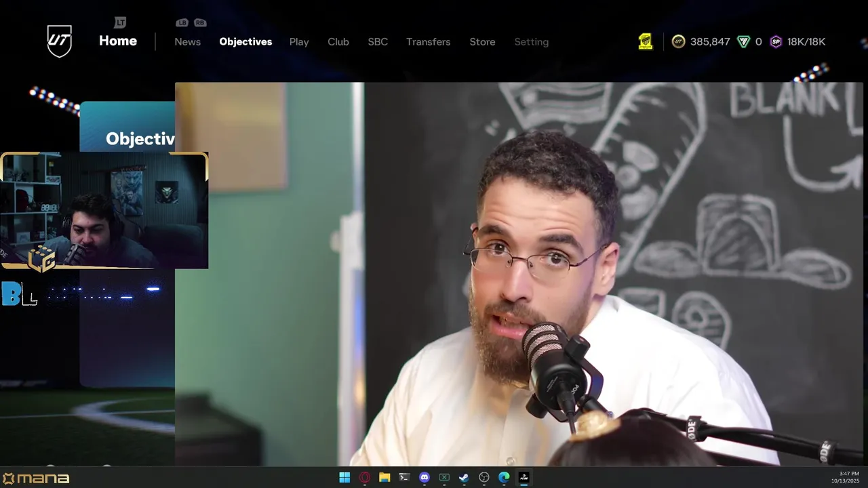The height and width of the screenshot is (488, 868).
Task: Click the 385,847 coin balance
Action: click(710, 42)
